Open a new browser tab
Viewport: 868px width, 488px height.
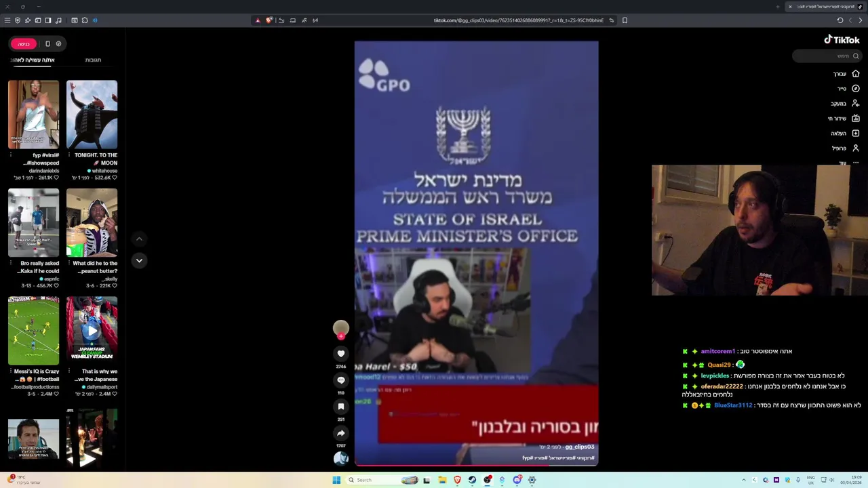coord(777,6)
